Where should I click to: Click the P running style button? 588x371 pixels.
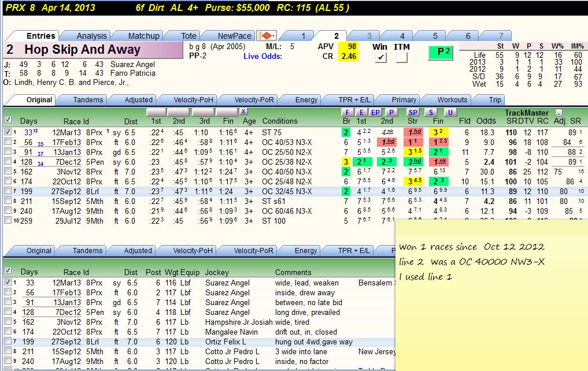[391, 113]
